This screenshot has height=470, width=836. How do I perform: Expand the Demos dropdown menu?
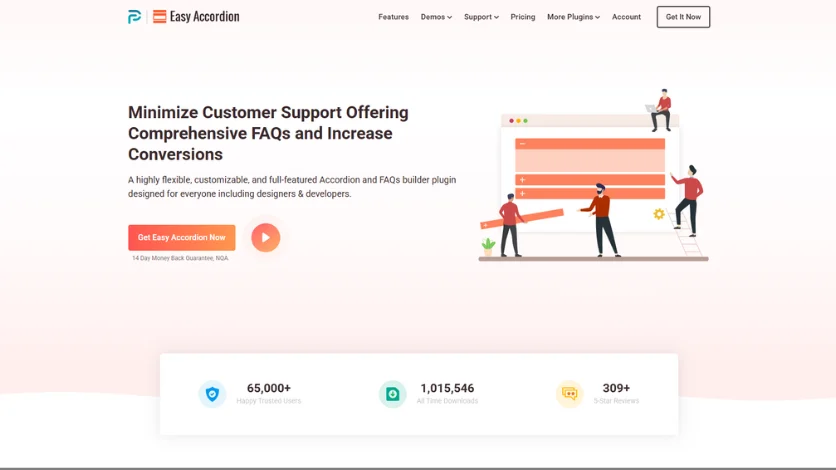[x=436, y=17]
